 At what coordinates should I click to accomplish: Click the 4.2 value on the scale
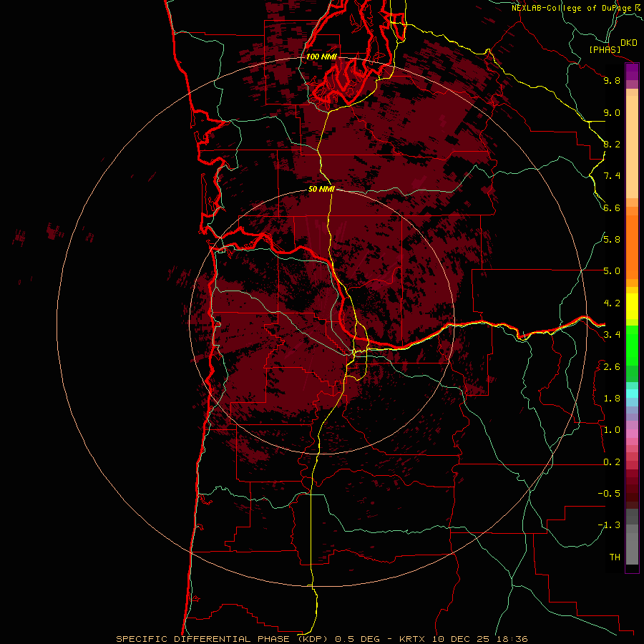(x=612, y=303)
